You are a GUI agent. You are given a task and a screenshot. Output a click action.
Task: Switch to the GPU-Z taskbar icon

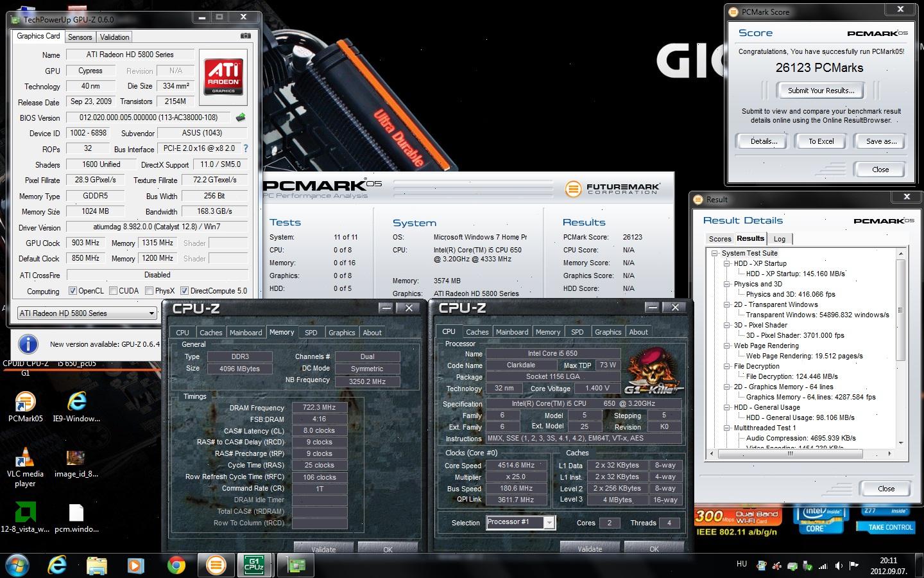tap(296, 565)
